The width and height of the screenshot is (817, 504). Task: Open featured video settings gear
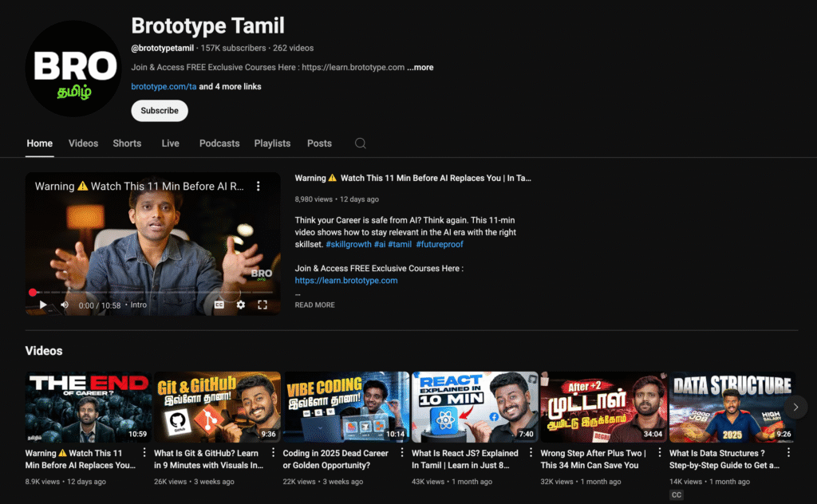(241, 305)
